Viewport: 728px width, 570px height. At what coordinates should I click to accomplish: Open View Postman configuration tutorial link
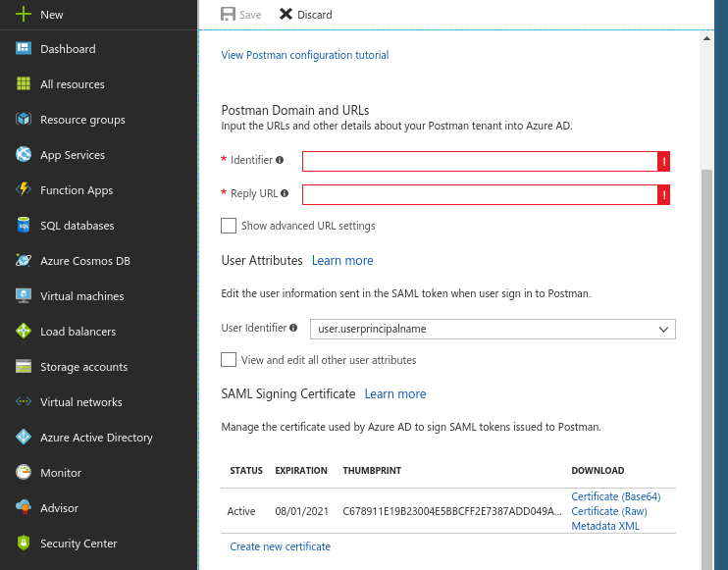pos(305,55)
